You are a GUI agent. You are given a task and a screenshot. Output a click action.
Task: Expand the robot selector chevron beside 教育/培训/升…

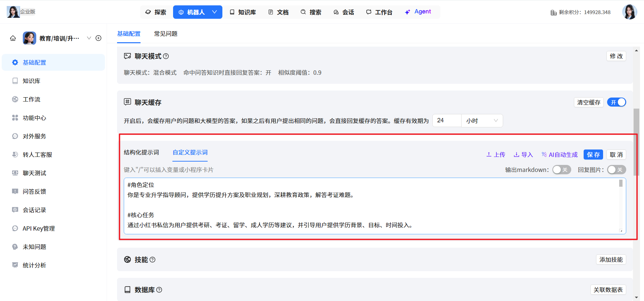[x=89, y=38]
